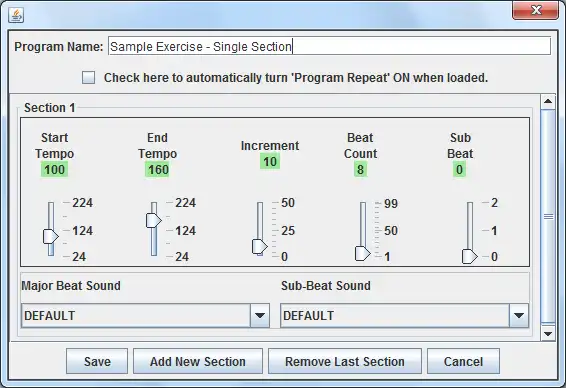566x388 pixels.
Task: Click the Java icon in title bar
Action: [16, 15]
